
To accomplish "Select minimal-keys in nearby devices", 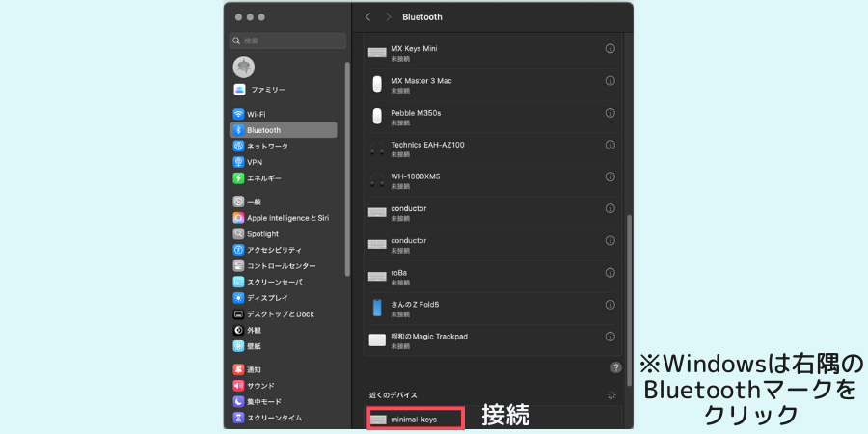I will point(415,420).
